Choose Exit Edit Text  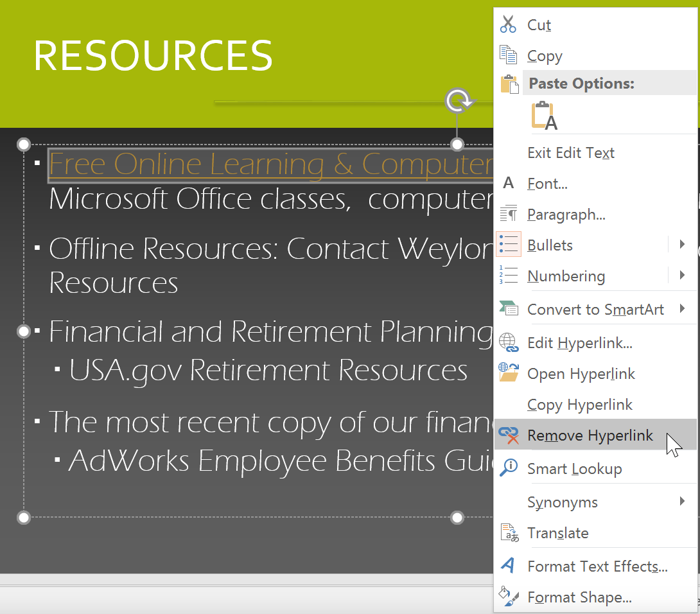tap(570, 153)
